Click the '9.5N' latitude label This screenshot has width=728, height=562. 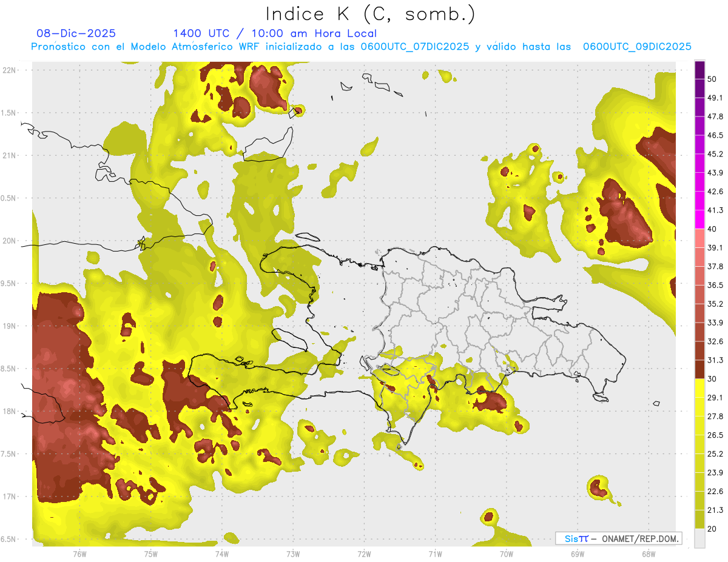[x=9, y=283]
